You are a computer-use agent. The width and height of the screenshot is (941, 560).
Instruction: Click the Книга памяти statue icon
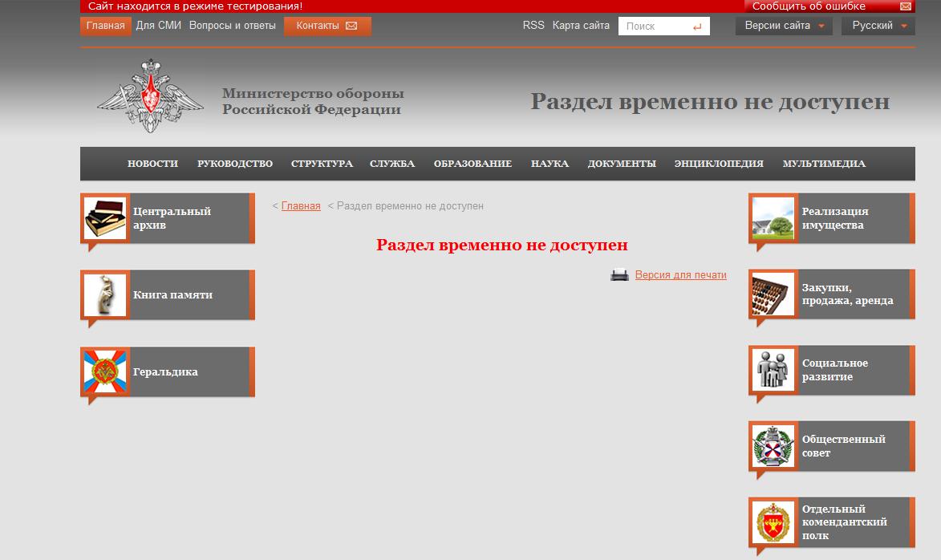coord(106,295)
